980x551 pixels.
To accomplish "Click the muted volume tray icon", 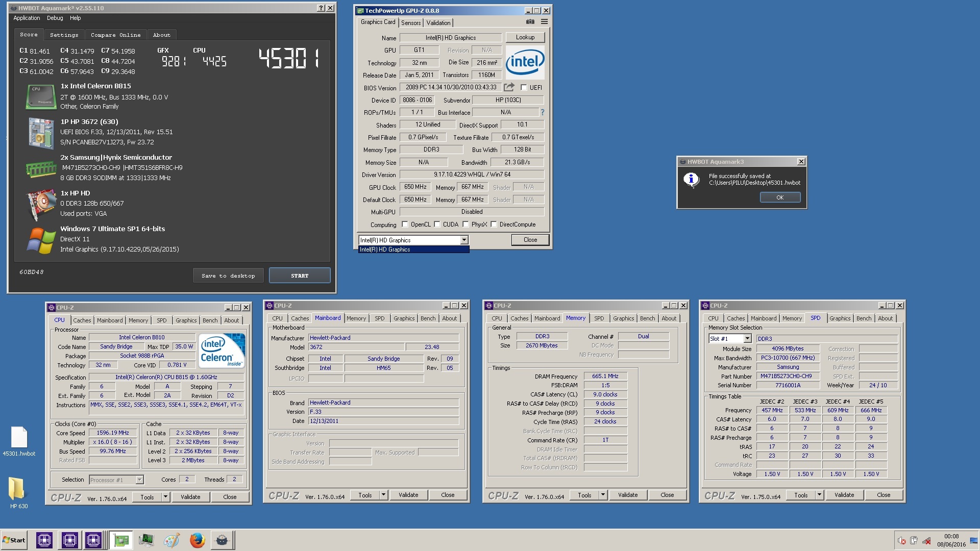I will [x=902, y=540].
